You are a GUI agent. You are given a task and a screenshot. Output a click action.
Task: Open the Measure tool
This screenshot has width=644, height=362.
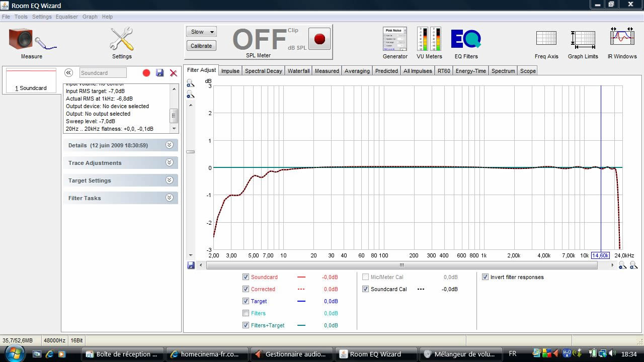pyautogui.click(x=32, y=43)
